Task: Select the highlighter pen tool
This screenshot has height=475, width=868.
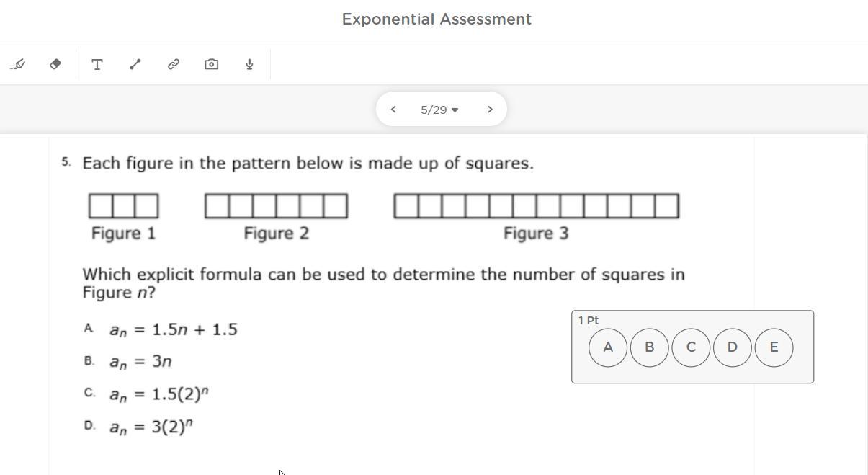Action: (19, 65)
